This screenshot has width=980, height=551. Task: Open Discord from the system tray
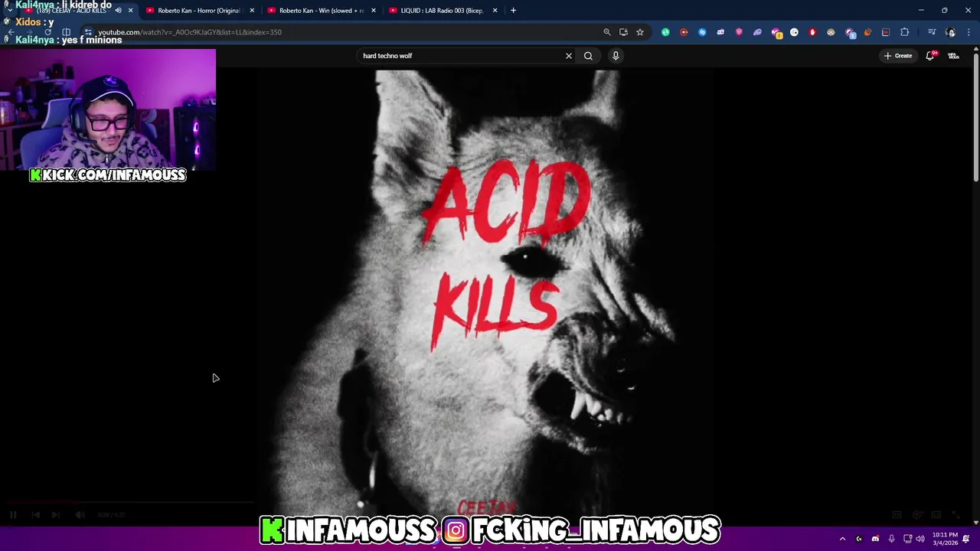click(875, 539)
